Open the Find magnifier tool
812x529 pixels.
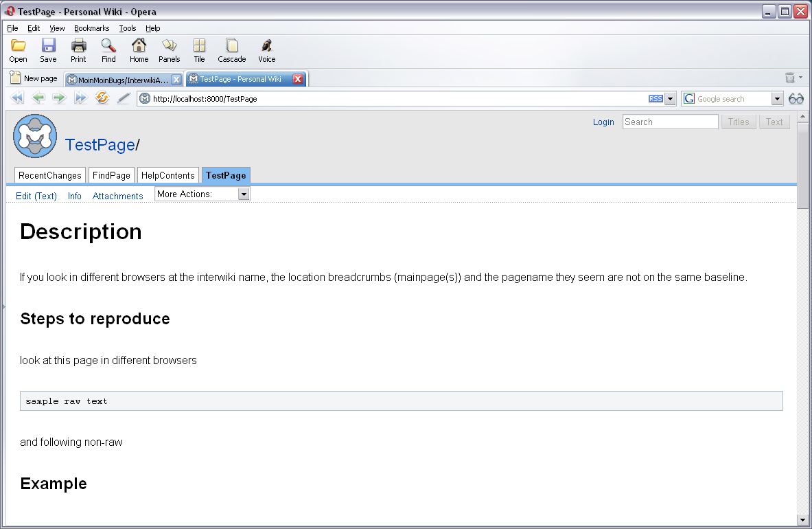tap(108, 46)
